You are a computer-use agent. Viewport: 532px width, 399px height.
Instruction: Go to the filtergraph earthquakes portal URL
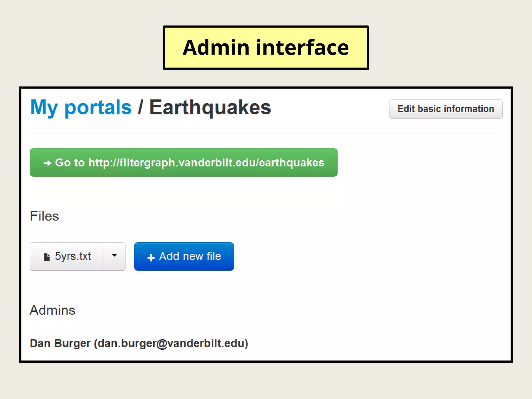click(184, 162)
